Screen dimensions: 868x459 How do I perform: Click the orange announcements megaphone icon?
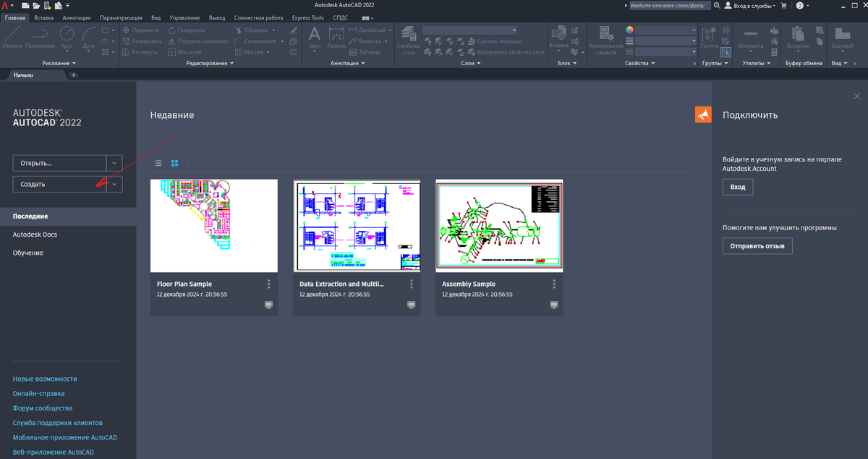703,114
